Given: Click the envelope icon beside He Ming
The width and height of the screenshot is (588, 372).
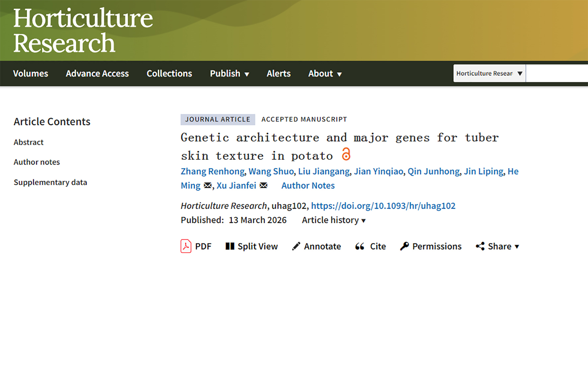Looking at the screenshot, I should pos(208,186).
